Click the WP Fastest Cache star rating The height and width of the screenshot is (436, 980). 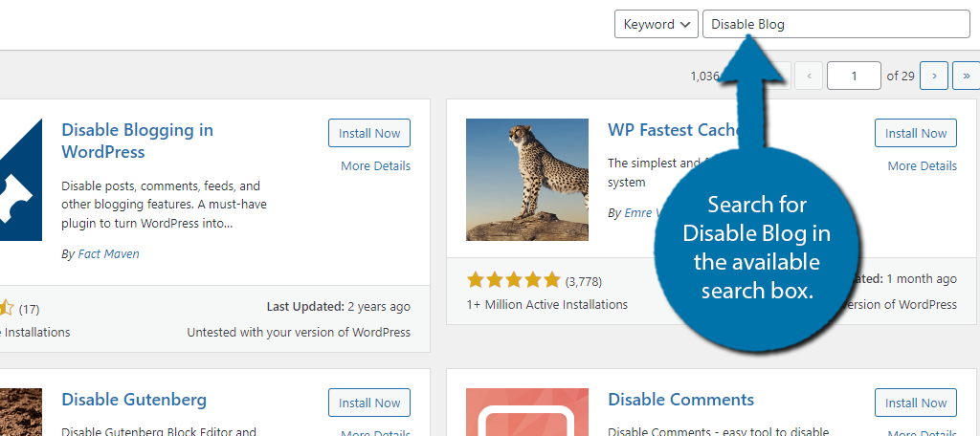point(513,280)
